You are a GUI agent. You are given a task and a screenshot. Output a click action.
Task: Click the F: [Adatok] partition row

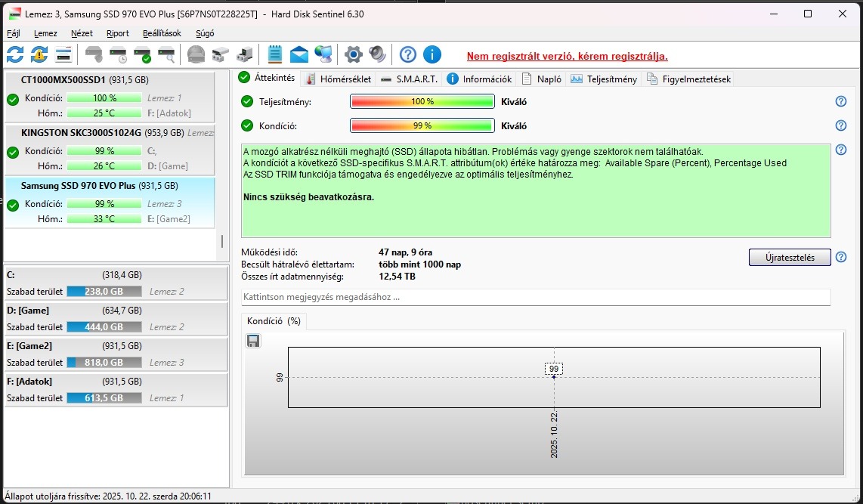[x=116, y=390]
